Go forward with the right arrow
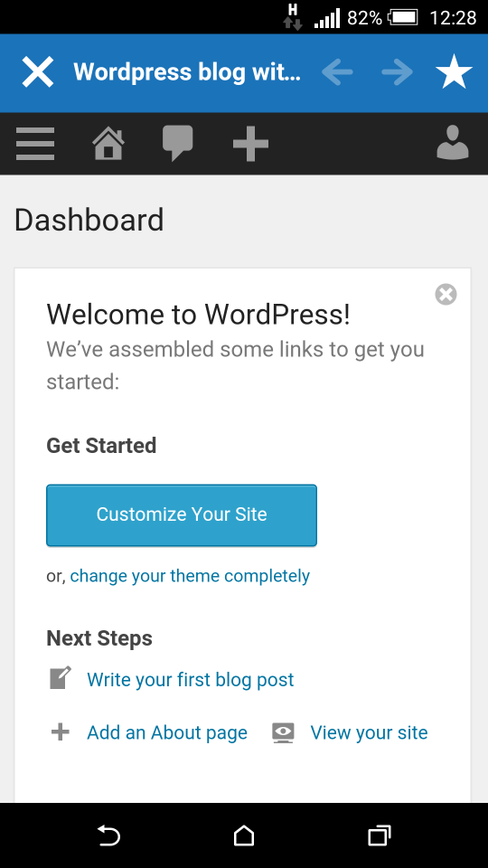488x868 pixels. [398, 72]
